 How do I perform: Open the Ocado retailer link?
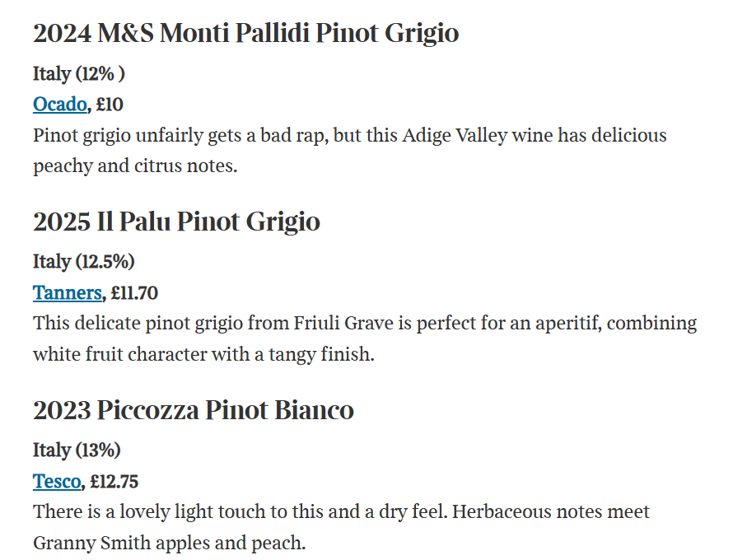click(x=59, y=105)
